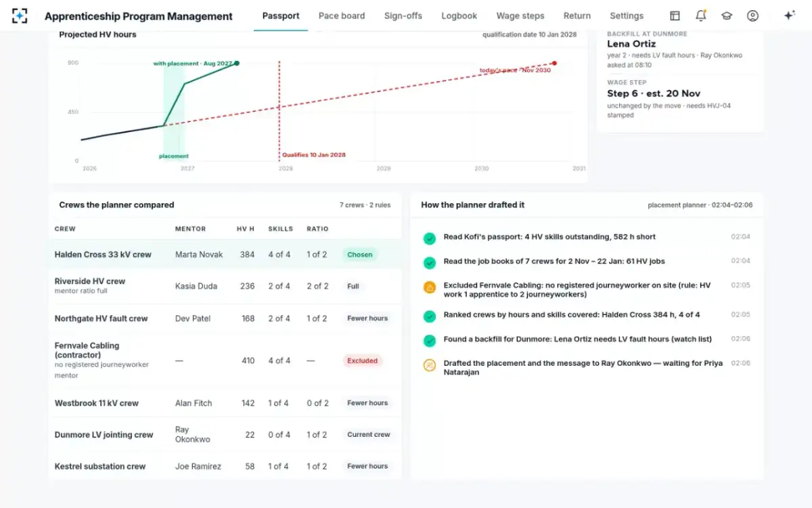Click the Chosen status badge

pyautogui.click(x=359, y=255)
